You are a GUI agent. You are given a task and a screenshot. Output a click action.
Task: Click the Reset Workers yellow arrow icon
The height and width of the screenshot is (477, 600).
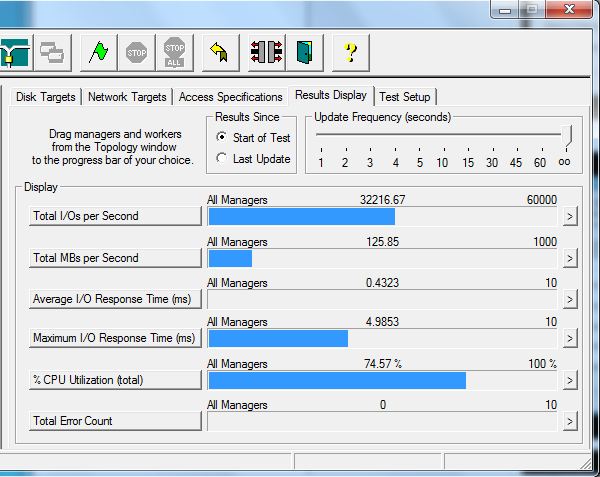tap(220, 52)
